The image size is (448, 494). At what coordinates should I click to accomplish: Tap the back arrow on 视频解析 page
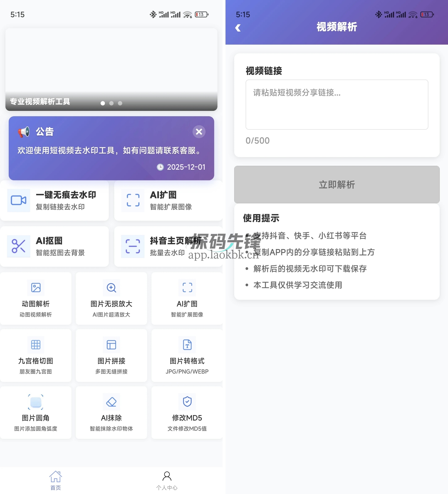click(x=238, y=28)
